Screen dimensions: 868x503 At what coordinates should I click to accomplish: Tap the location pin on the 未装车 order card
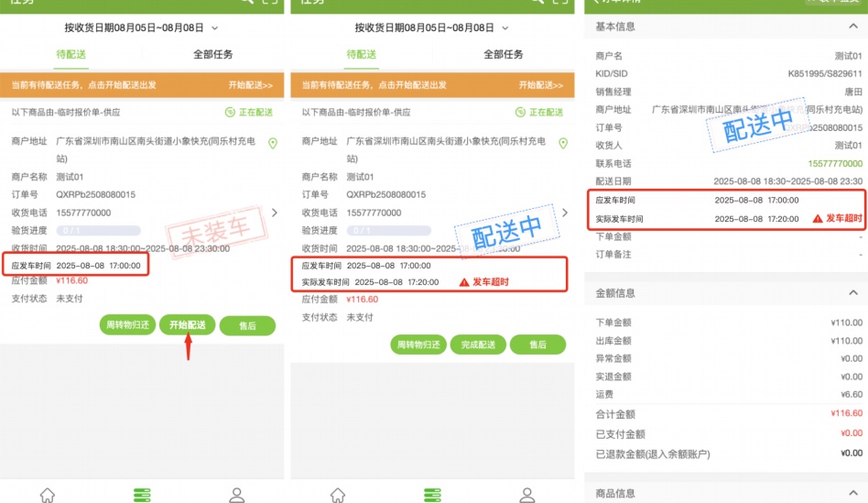pyautogui.click(x=272, y=144)
